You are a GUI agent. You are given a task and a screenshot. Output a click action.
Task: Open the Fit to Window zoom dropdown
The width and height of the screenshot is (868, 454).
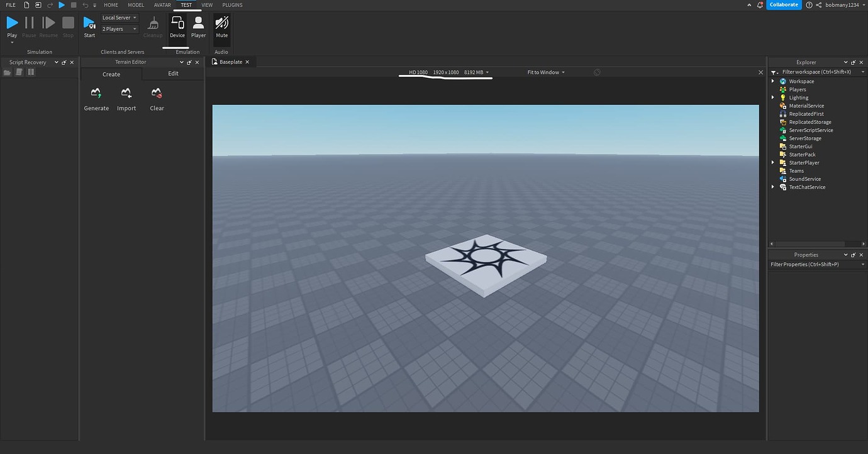(545, 72)
